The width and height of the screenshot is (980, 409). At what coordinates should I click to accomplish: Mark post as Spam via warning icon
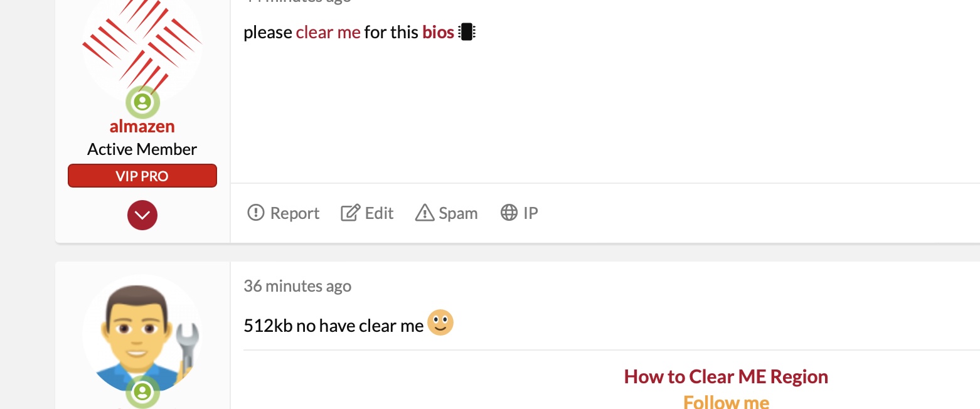(x=425, y=213)
